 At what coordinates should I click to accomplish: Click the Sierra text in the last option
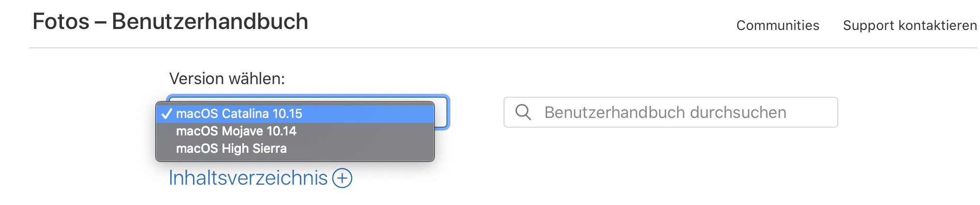click(268, 148)
